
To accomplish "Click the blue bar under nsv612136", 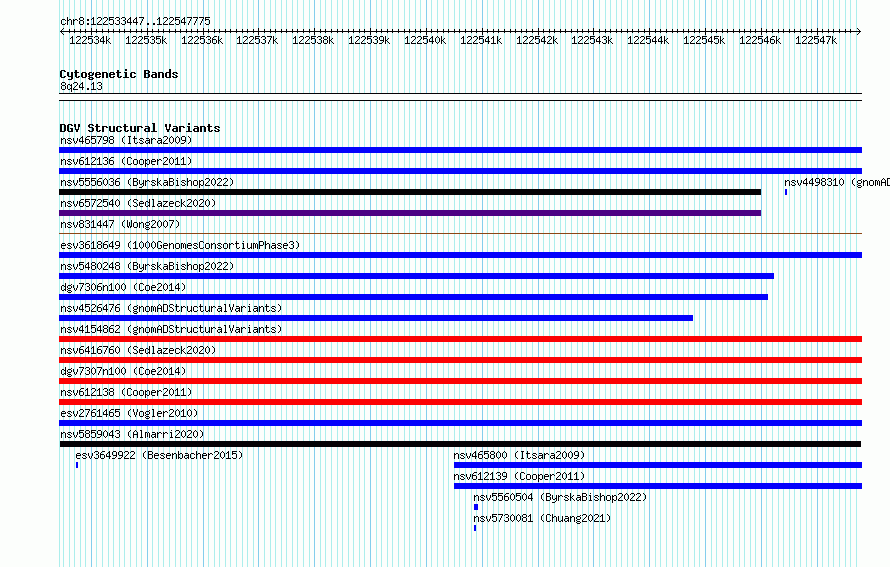I will click(x=460, y=171).
